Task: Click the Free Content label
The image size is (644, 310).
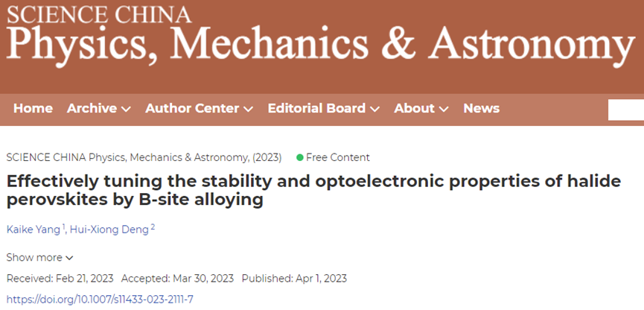Action: click(338, 157)
